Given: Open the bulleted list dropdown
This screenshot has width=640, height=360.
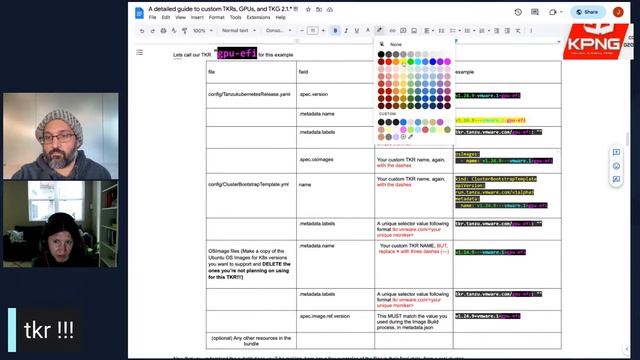Looking at the screenshot, I should click(469, 31).
